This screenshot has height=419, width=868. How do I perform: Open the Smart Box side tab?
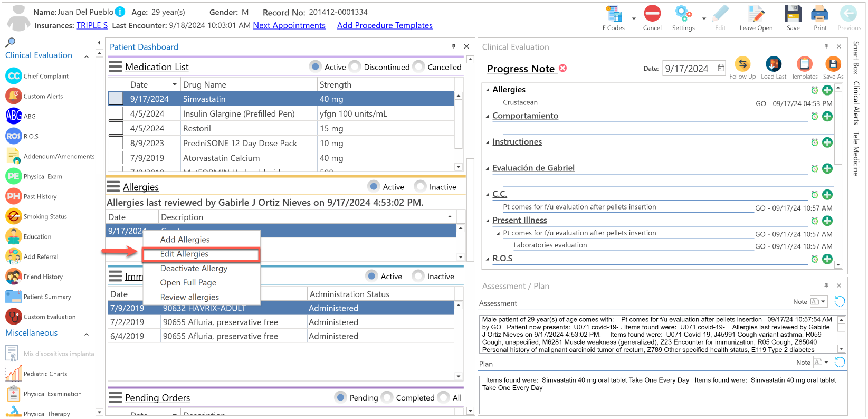pos(856,58)
